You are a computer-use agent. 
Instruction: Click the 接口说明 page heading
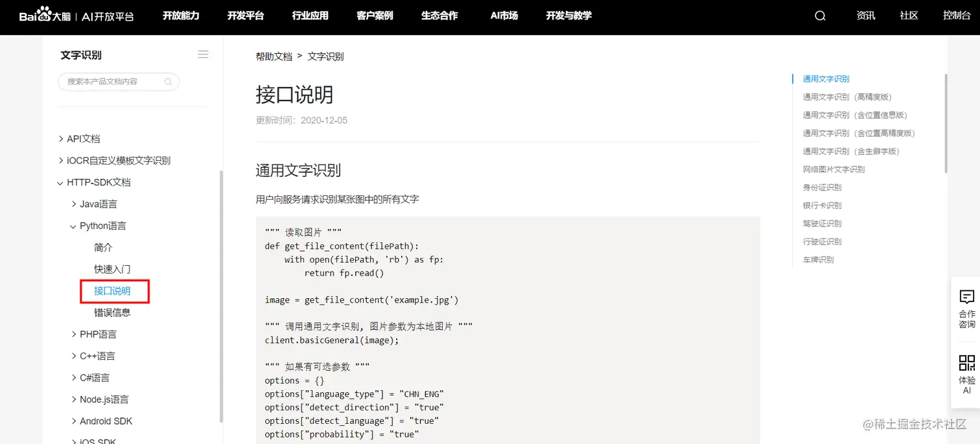click(294, 95)
